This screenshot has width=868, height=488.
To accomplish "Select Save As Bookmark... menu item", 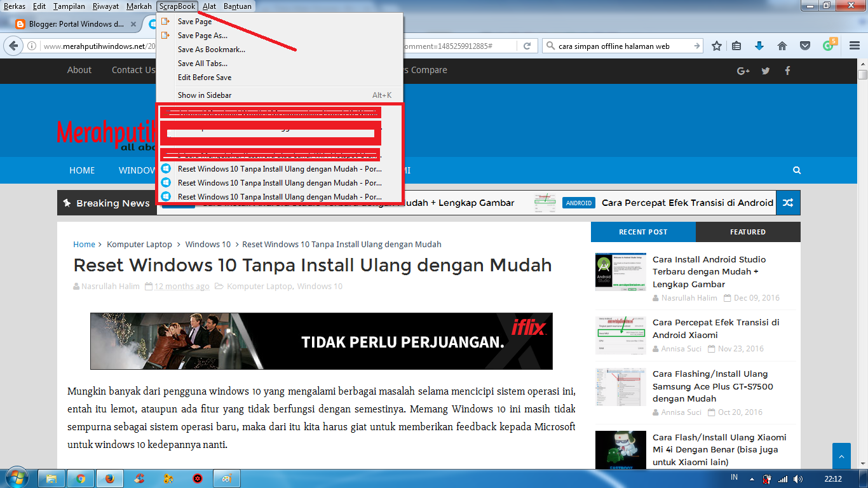I will pos(280,50).
